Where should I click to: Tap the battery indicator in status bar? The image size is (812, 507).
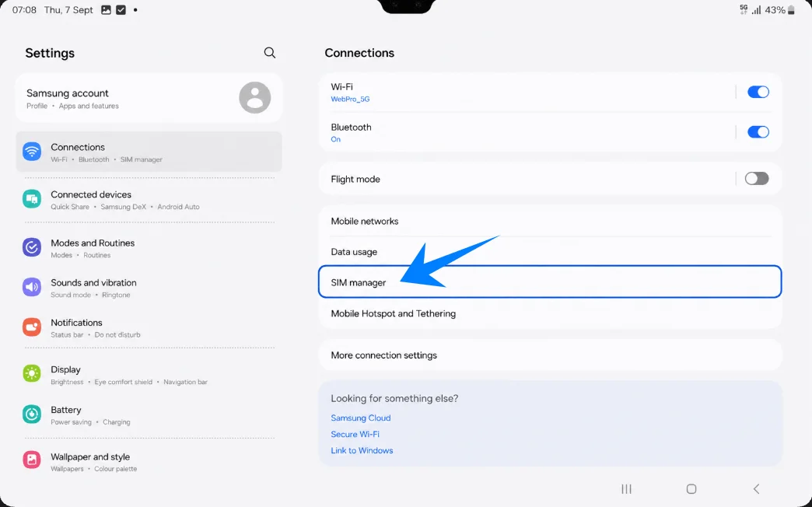pos(791,10)
